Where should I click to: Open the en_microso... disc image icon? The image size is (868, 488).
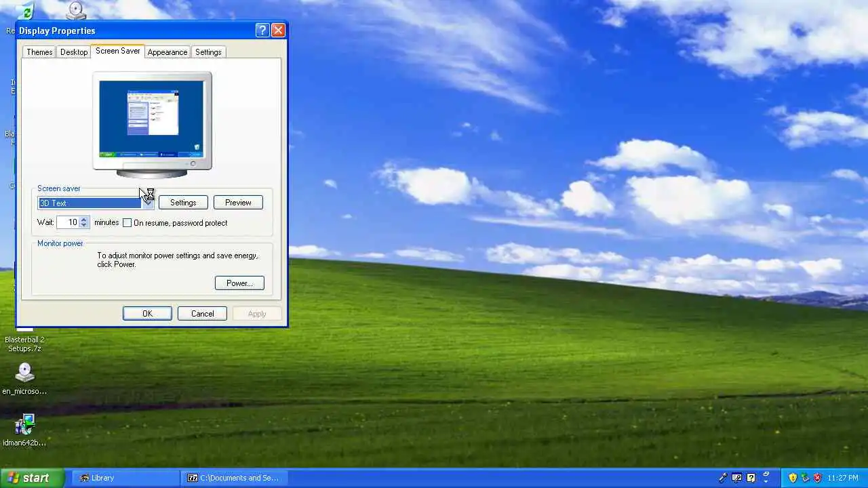point(24,378)
